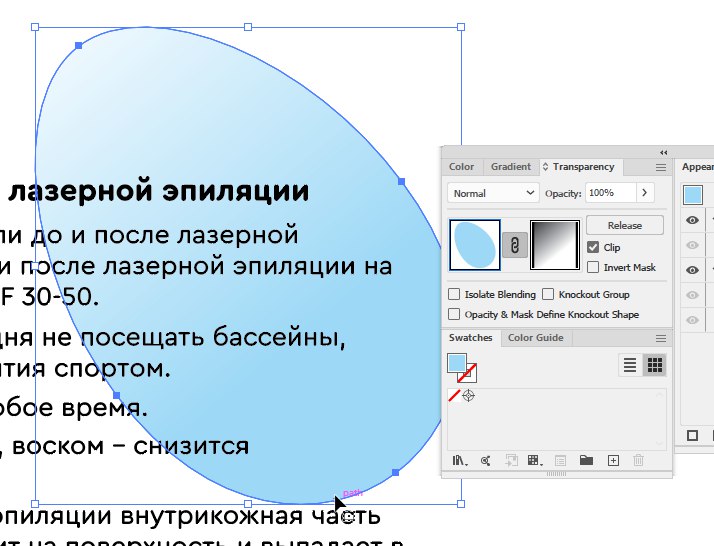Select the ellipse anchor point near top-left
This screenshot has height=546, width=714.
[x=79, y=46]
